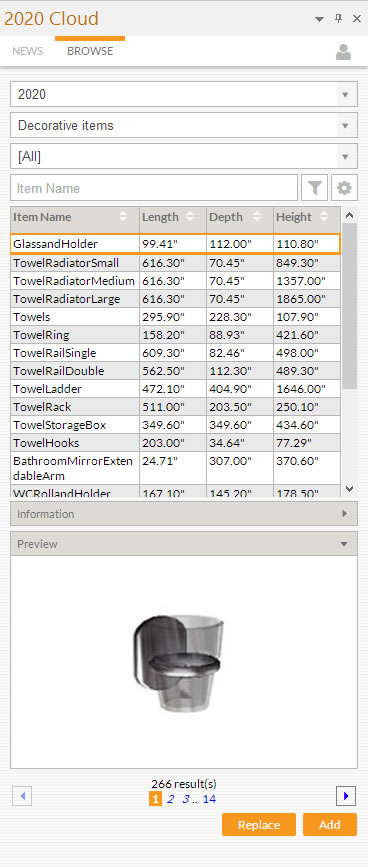This screenshot has width=368, height=867.
Task: Open search settings gear icon
Action: tap(344, 189)
